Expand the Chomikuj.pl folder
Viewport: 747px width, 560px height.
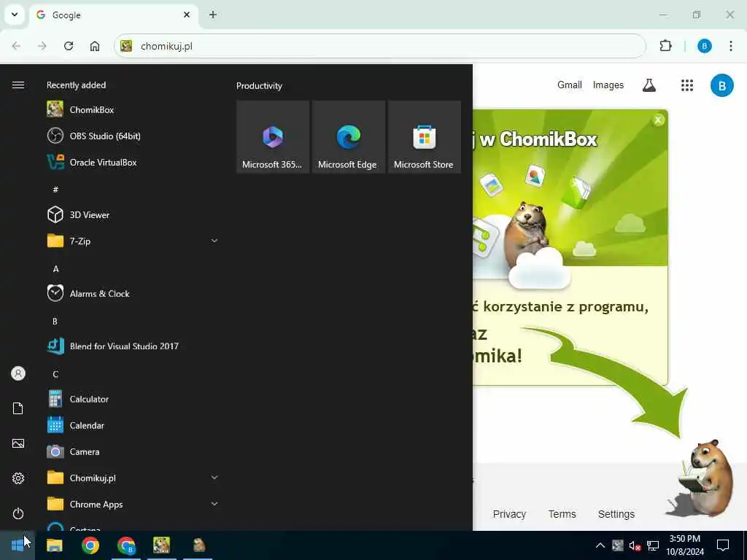(132, 478)
